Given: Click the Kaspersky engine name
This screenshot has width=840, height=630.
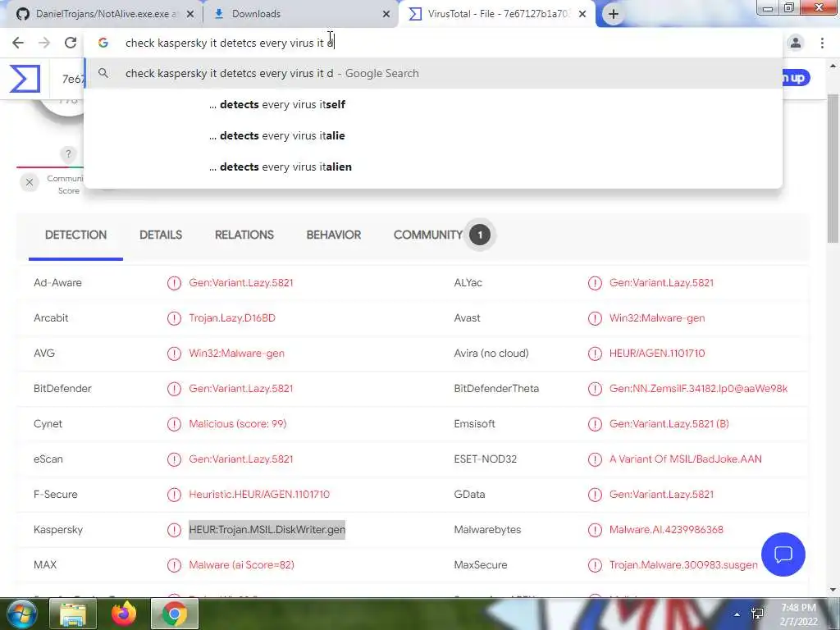Looking at the screenshot, I should tap(58, 530).
